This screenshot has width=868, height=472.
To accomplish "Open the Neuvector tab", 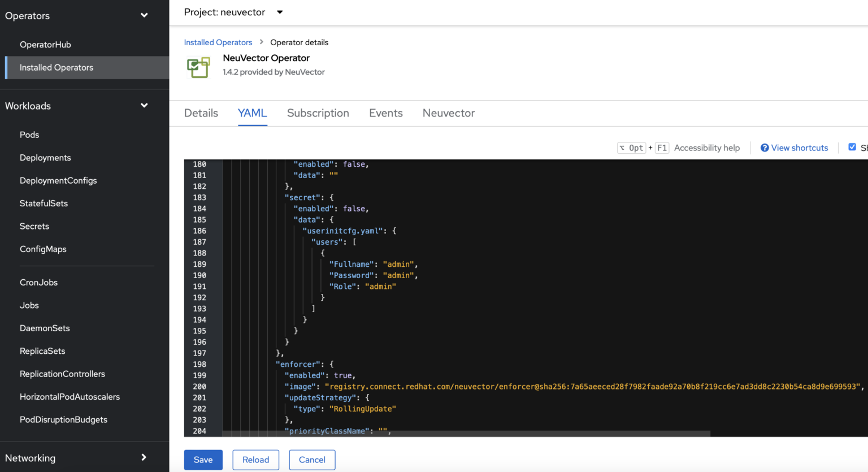I will coord(449,113).
